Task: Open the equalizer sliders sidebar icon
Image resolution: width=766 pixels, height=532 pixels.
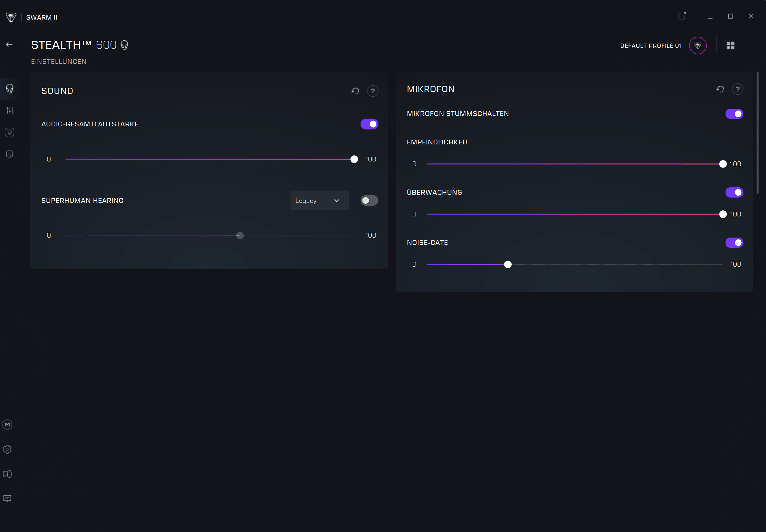Action: 10,110
